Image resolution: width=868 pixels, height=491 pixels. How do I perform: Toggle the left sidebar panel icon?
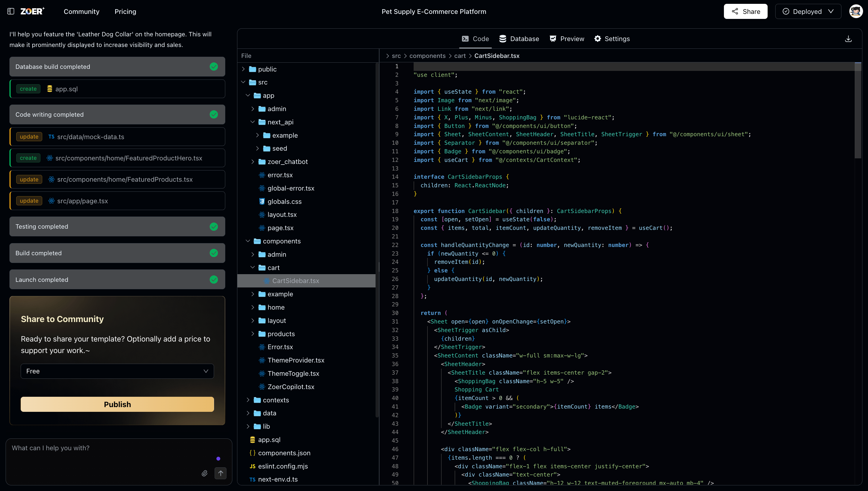[x=10, y=11]
